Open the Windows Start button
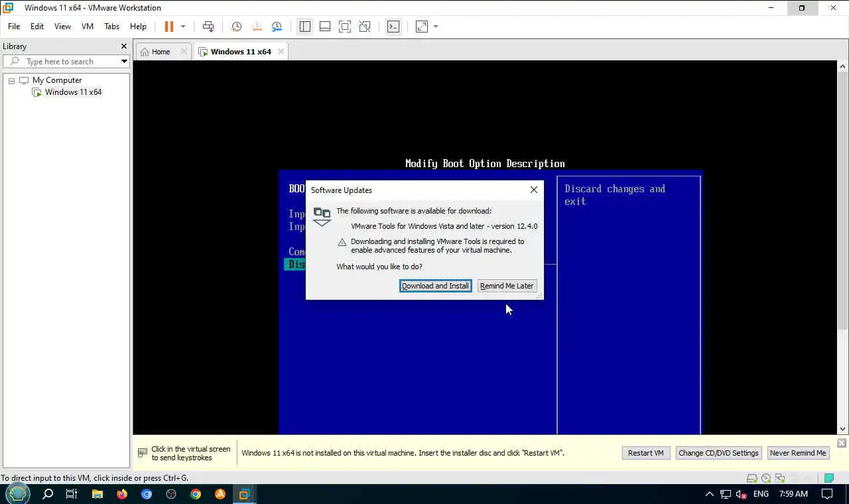The image size is (849, 504). click(18, 494)
